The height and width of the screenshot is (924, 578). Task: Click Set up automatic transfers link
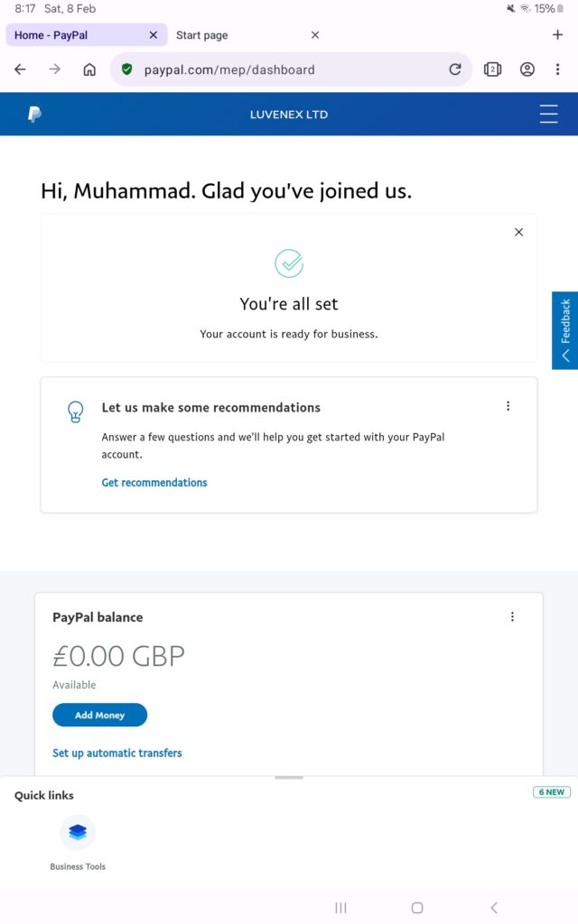pyautogui.click(x=117, y=753)
